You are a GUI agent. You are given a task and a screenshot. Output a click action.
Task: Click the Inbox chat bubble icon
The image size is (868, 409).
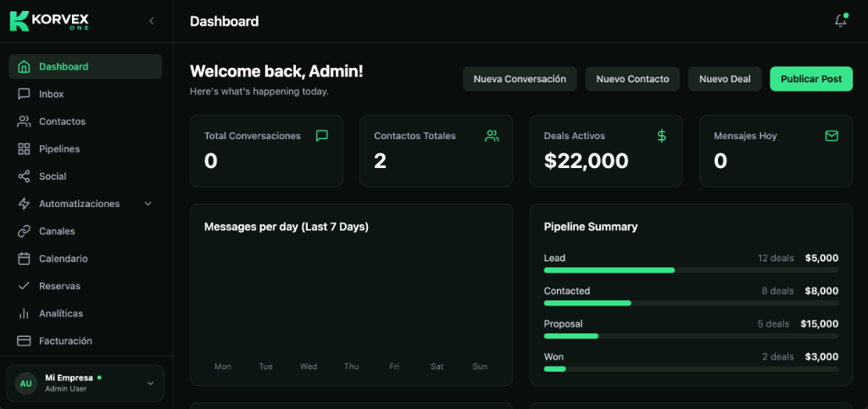[24, 94]
